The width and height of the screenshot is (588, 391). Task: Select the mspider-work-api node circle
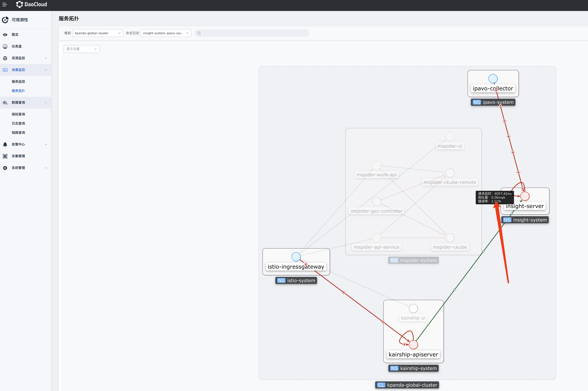pyautogui.click(x=377, y=165)
